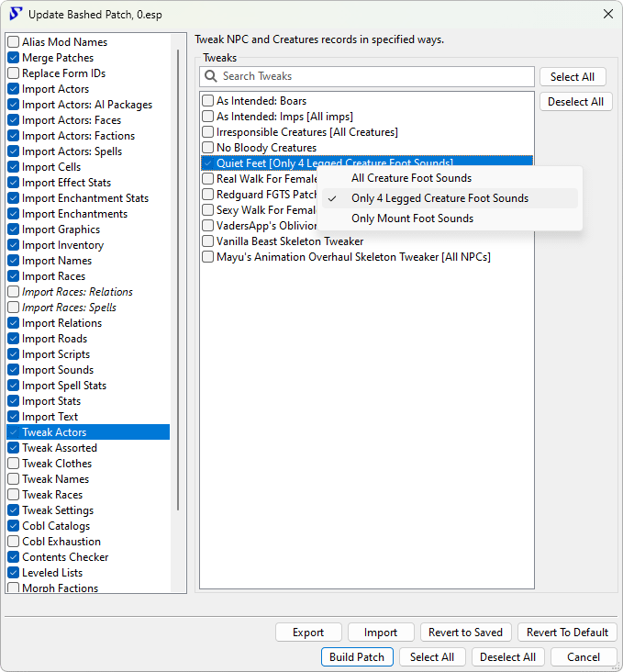
Task: Choose Only Mount Foot Sounds option
Action: click(x=450, y=218)
